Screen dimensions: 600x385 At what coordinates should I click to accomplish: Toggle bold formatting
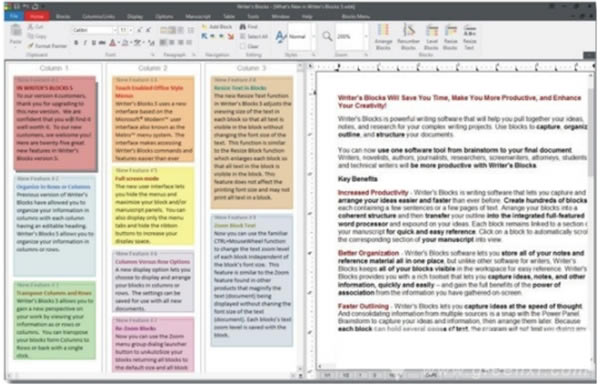76,42
